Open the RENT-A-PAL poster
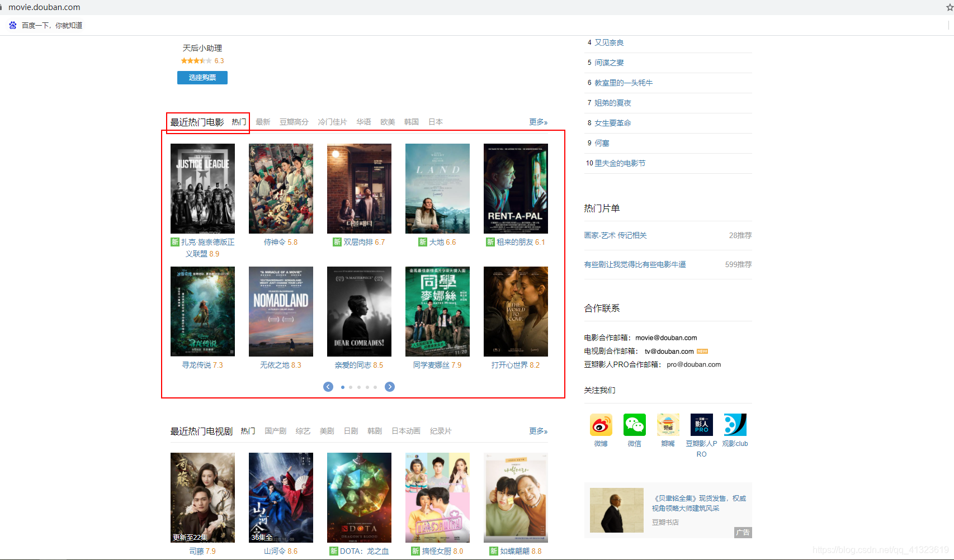This screenshot has height=560, width=954. [x=516, y=188]
